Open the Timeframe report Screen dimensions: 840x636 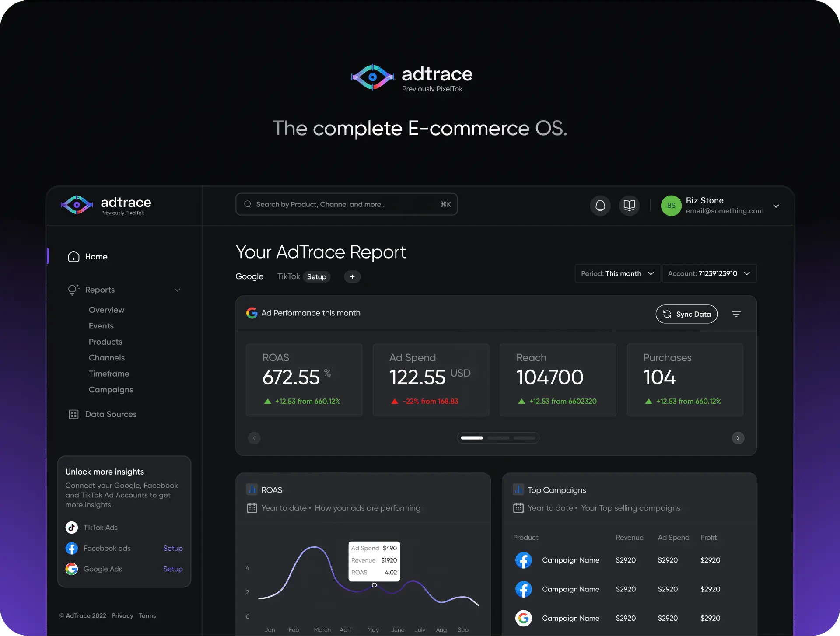pyautogui.click(x=109, y=374)
